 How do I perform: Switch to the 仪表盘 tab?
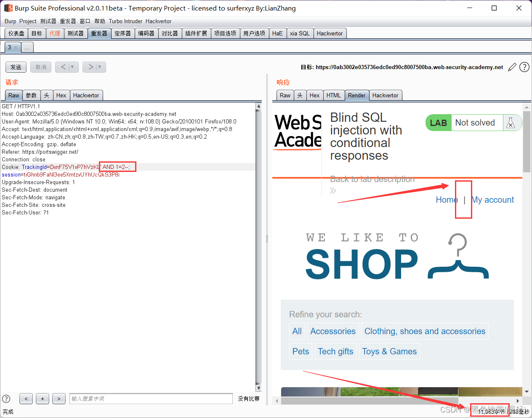[16, 33]
